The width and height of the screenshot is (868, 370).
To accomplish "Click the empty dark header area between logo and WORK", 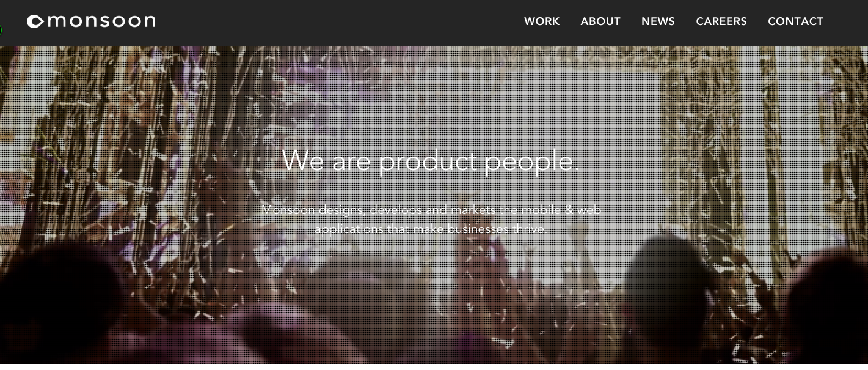I will tap(339, 22).
